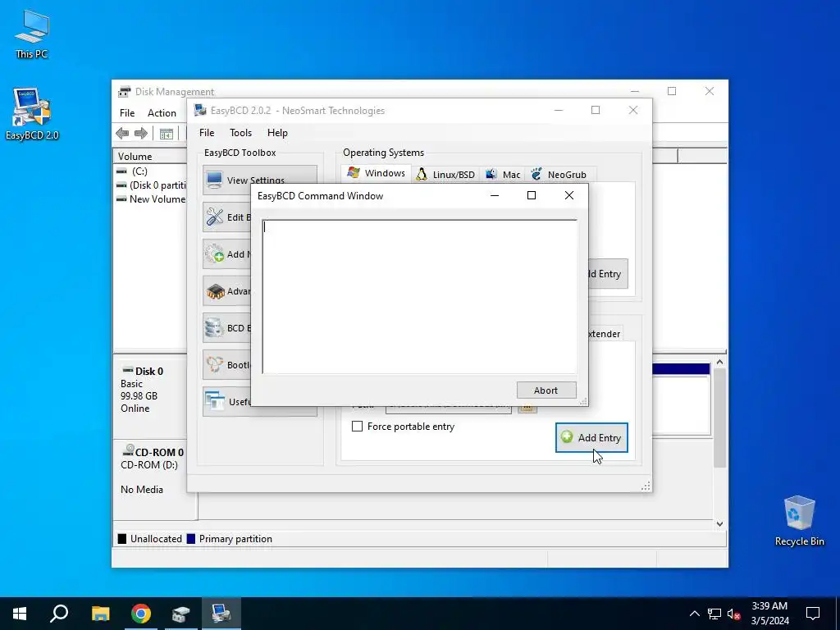Switch to Disk Management taskbar item
This screenshot has width=840, height=630.
181,614
